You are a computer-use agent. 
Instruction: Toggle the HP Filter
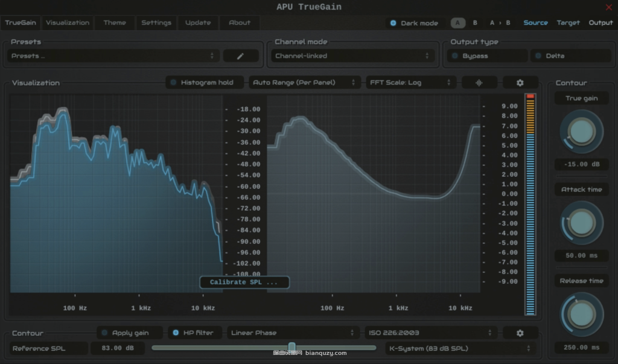(x=194, y=333)
